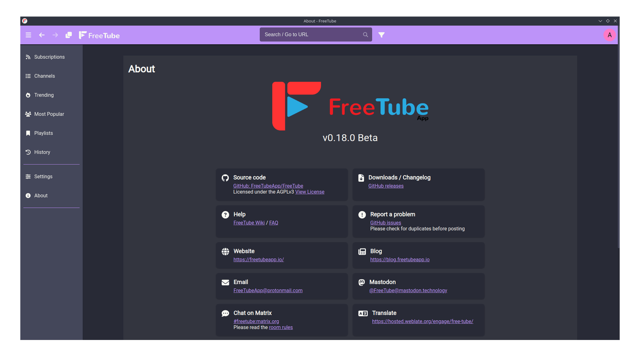This screenshot has height=364, width=640.
Task: Open the Trending page
Action: click(44, 95)
